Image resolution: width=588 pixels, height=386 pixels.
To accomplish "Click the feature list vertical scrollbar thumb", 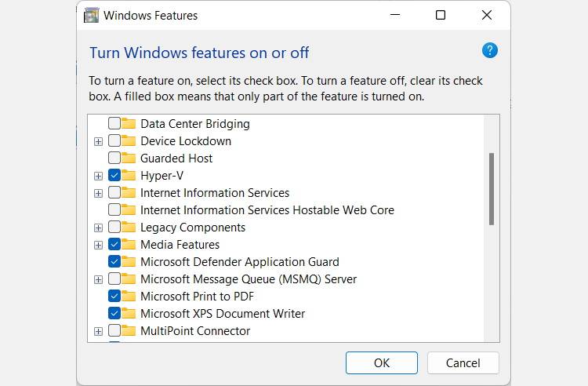I will click(x=492, y=188).
